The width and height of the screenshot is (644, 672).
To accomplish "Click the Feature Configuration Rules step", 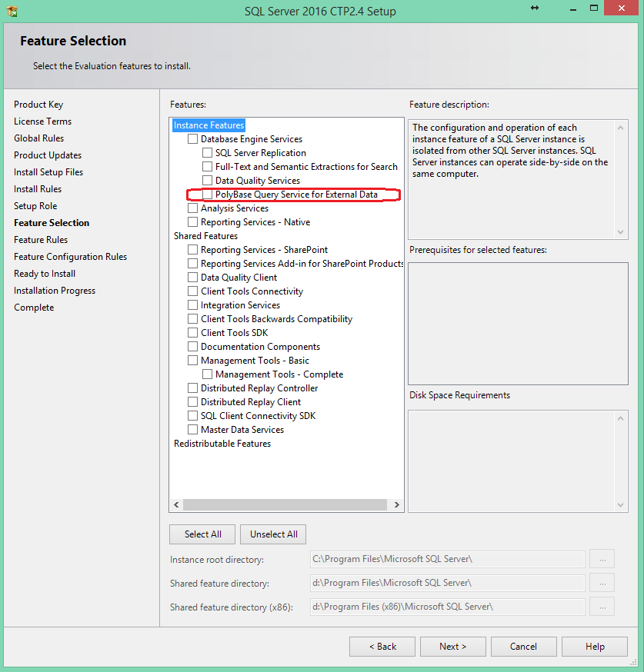I will click(x=70, y=257).
